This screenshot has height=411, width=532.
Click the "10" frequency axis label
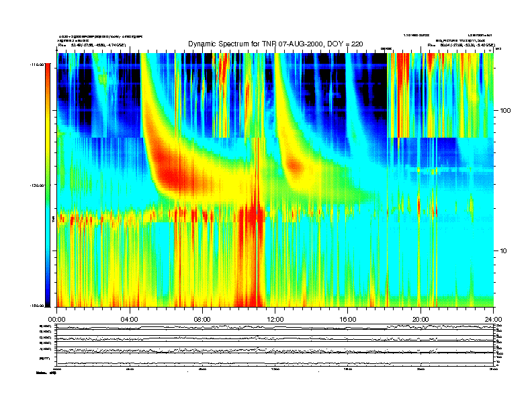(x=504, y=251)
